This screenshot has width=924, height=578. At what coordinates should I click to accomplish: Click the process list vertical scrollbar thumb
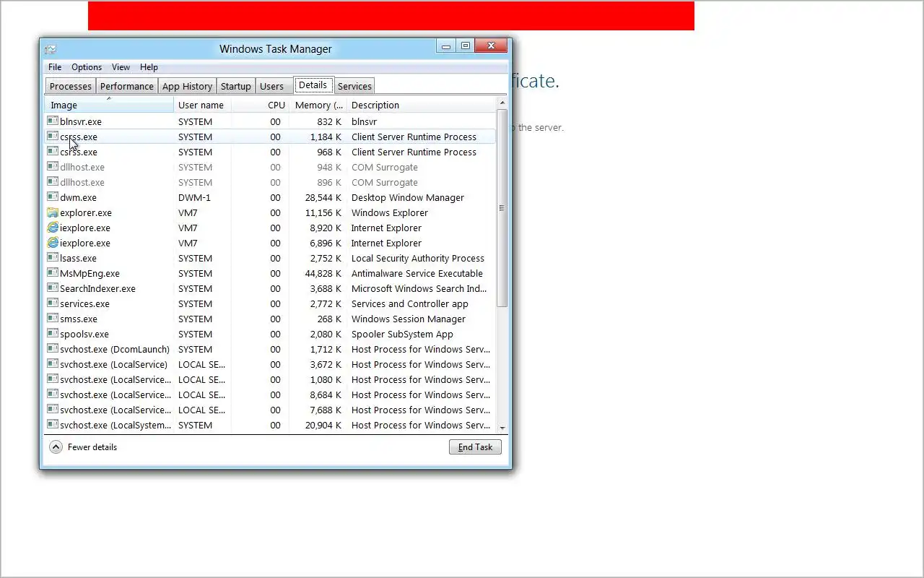502,208
